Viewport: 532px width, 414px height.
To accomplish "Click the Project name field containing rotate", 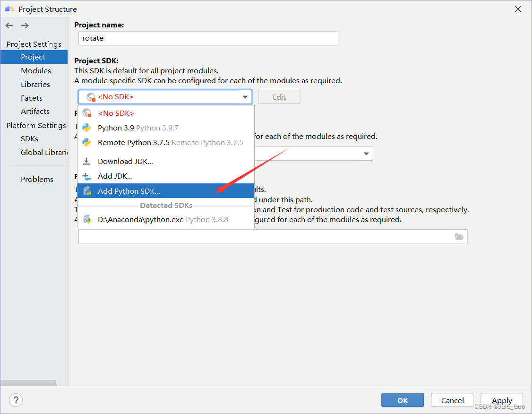I will pos(208,38).
